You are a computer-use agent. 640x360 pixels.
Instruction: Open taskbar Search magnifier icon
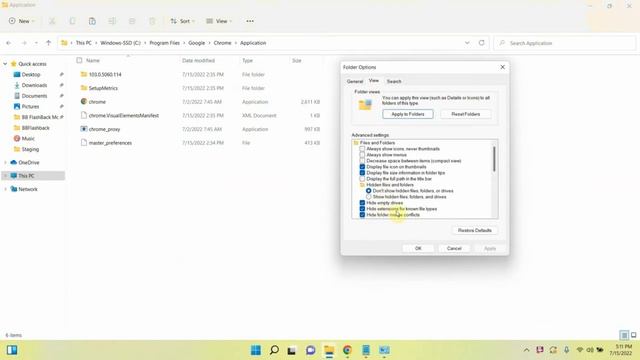pyautogui.click(x=274, y=350)
